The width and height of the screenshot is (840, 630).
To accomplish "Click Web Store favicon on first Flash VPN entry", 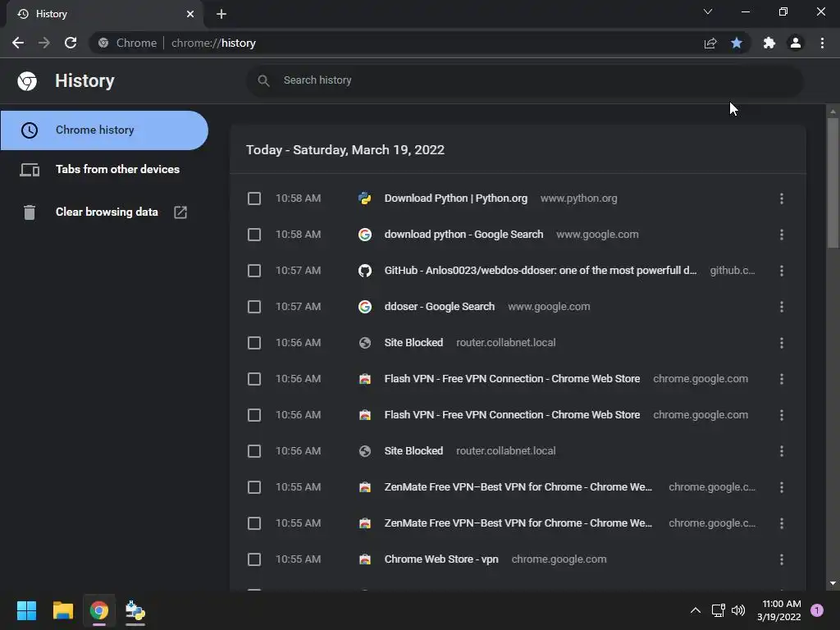I will click(x=365, y=379).
